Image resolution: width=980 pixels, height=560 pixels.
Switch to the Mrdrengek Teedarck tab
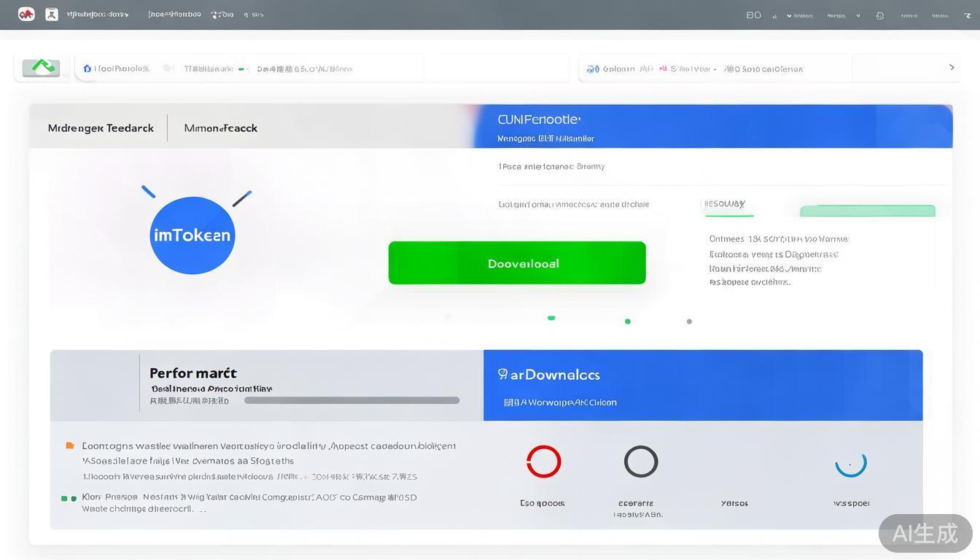101,128
